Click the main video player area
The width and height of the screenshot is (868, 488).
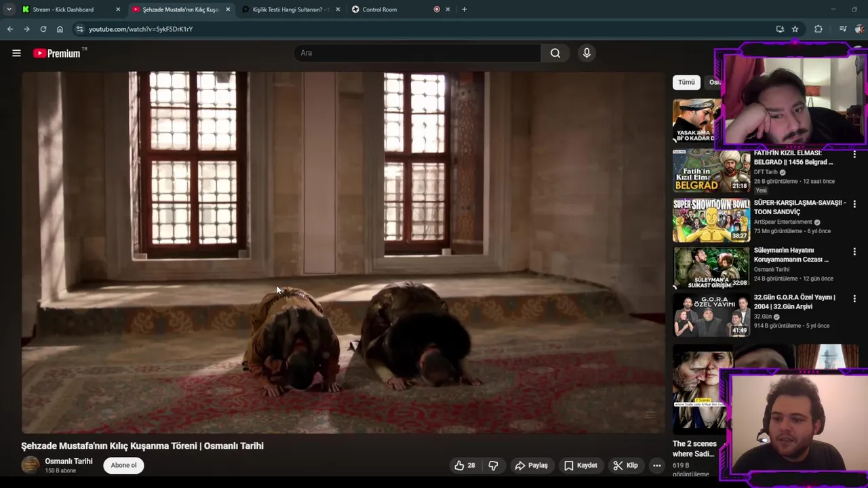[343, 252]
